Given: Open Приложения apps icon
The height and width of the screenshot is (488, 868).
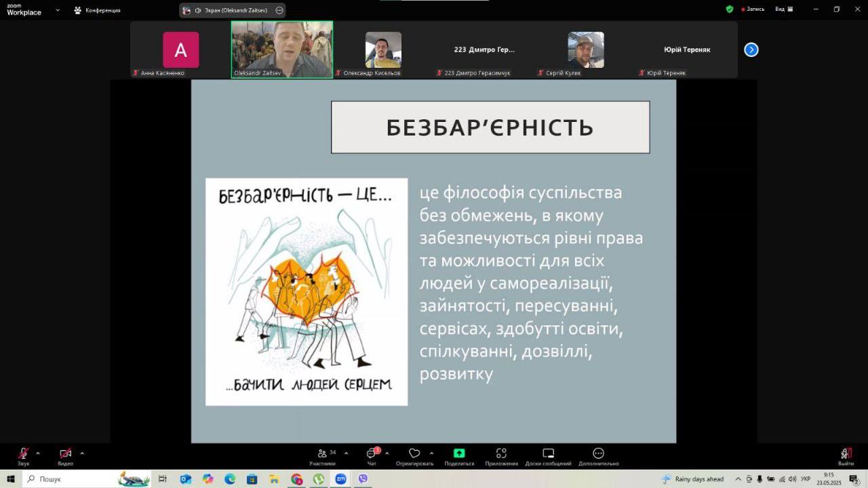Looking at the screenshot, I should pyautogui.click(x=501, y=454).
